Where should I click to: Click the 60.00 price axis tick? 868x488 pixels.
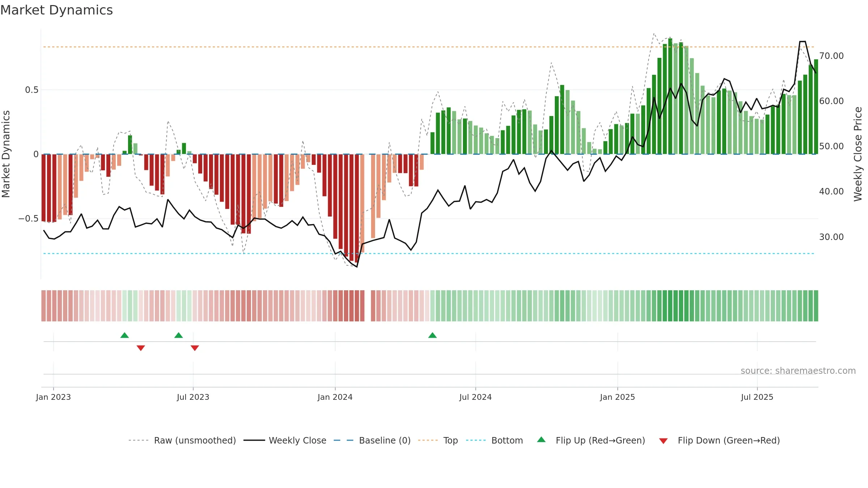[831, 101]
